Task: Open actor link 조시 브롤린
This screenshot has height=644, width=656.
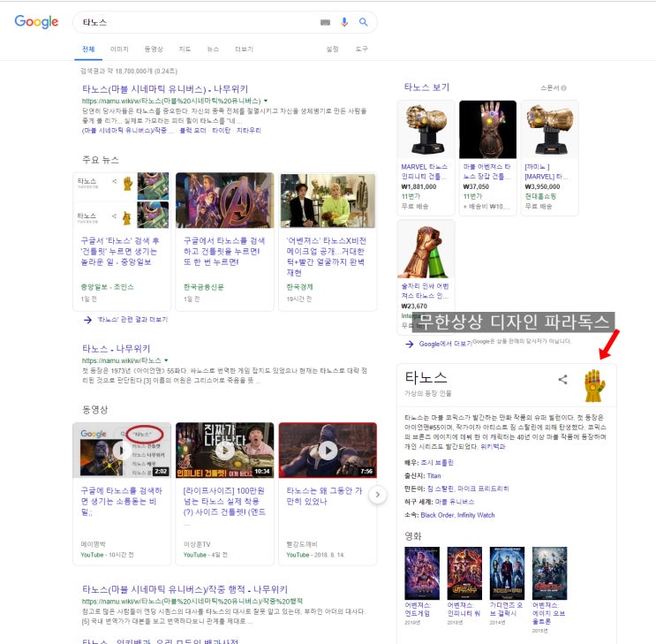Action: click(437, 463)
